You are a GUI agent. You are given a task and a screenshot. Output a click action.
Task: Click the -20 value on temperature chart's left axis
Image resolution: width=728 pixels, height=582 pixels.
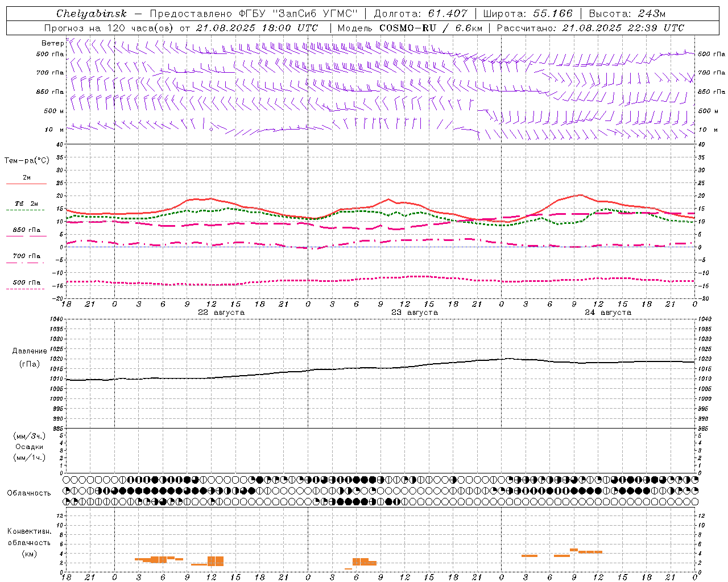coord(59,298)
